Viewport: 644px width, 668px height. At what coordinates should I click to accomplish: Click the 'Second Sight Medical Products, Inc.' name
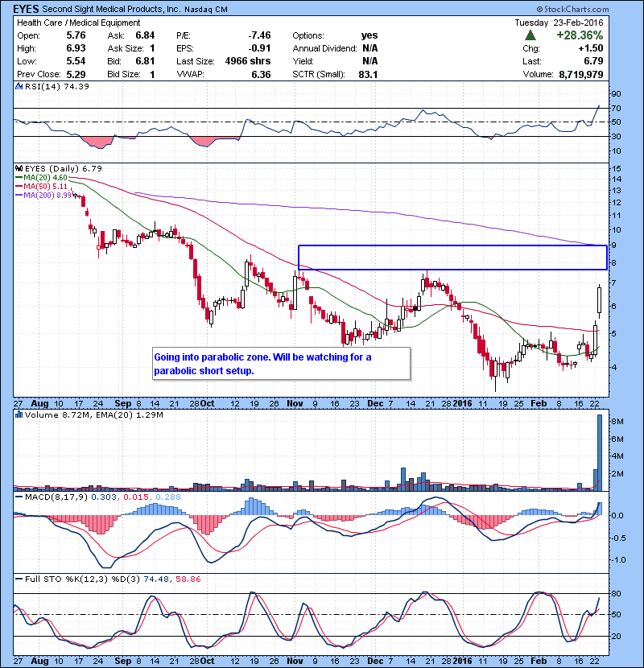pyautogui.click(x=111, y=9)
